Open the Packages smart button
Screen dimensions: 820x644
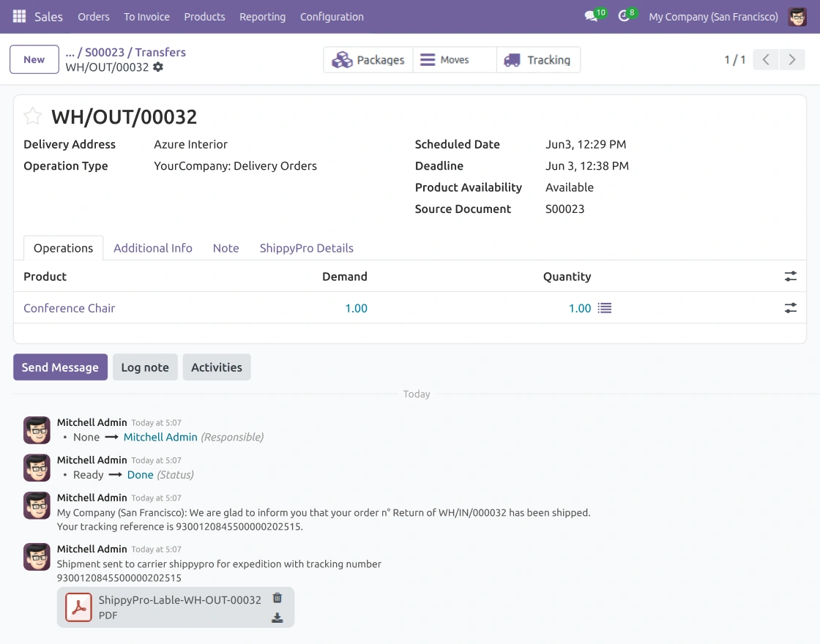pos(368,59)
